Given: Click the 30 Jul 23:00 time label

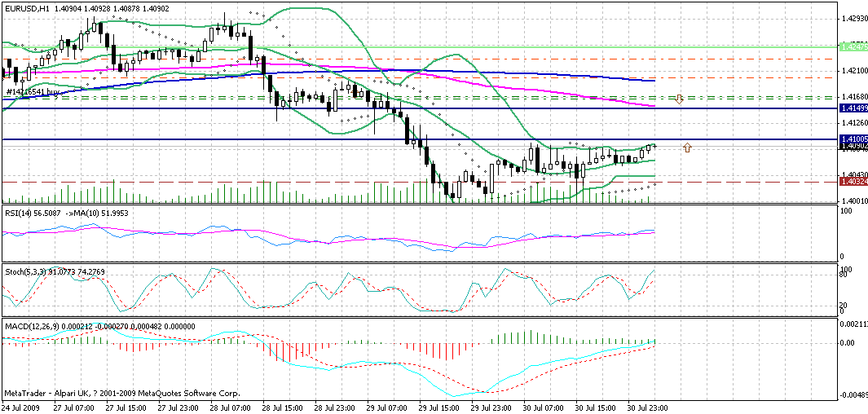Looking at the screenshot, I should [649, 408].
